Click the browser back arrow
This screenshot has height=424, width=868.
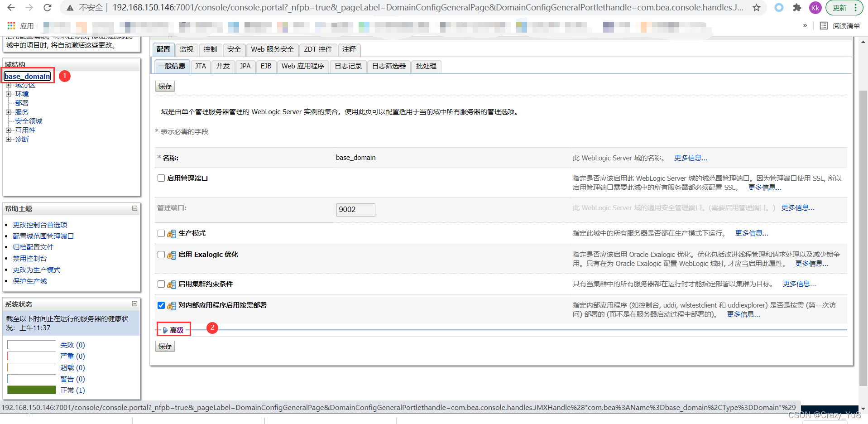pyautogui.click(x=11, y=8)
